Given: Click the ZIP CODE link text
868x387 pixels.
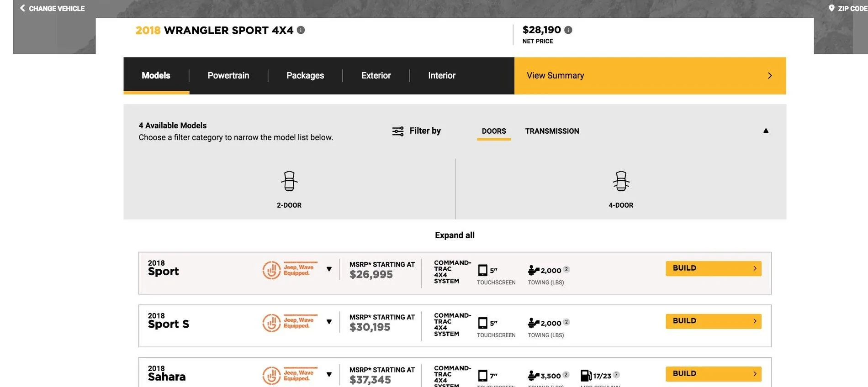Looking at the screenshot, I should 852,8.
